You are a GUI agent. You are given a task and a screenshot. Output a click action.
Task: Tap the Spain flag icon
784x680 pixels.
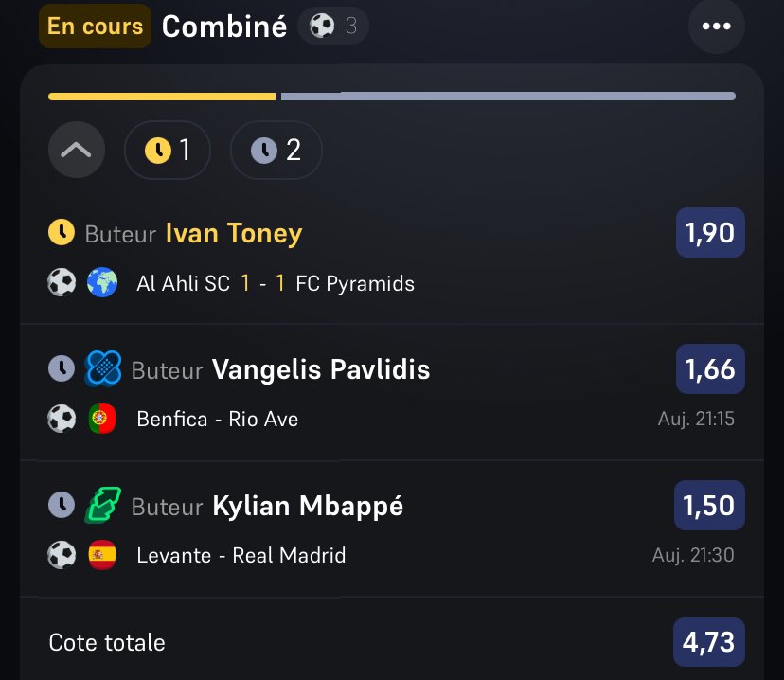coord(102,555)
